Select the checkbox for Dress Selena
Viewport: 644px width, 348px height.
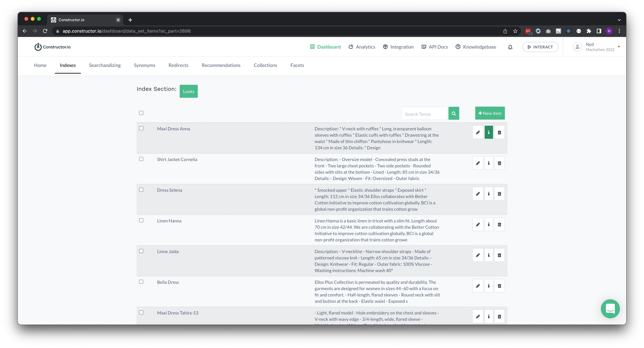click(x=141, y=190)
